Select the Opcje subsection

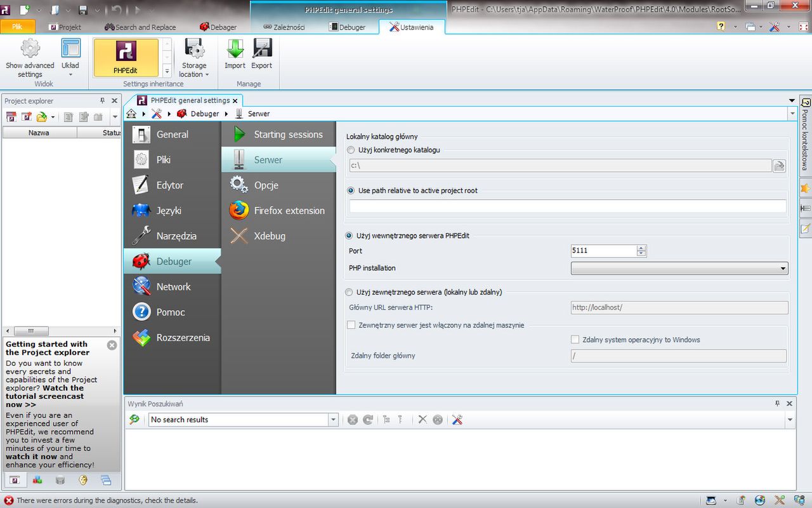tap(278, 185)
